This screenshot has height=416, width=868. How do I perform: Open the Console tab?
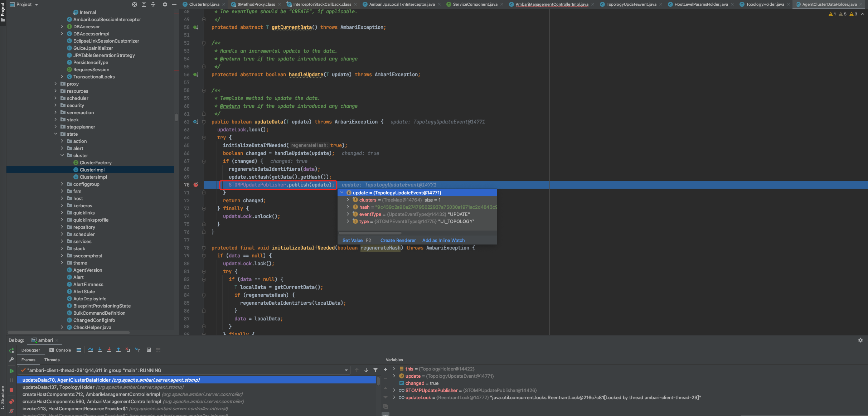click(x=60, y=350)
